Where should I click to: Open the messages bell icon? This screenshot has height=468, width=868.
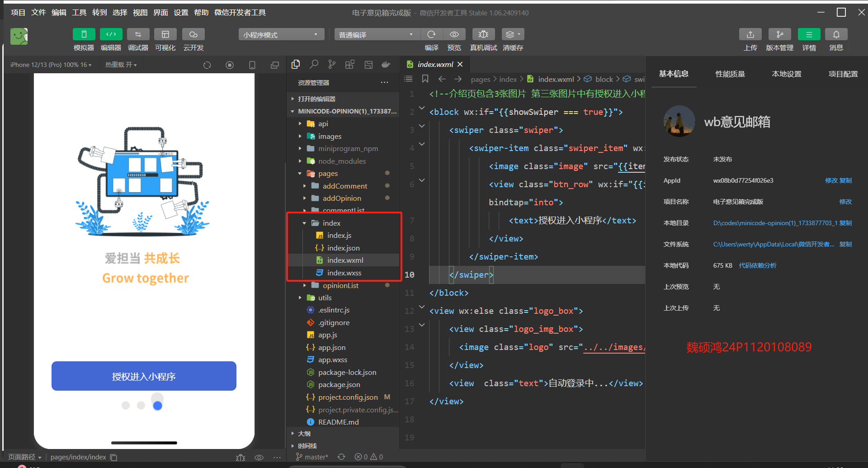pyautogui.click(x=836, y=34)
